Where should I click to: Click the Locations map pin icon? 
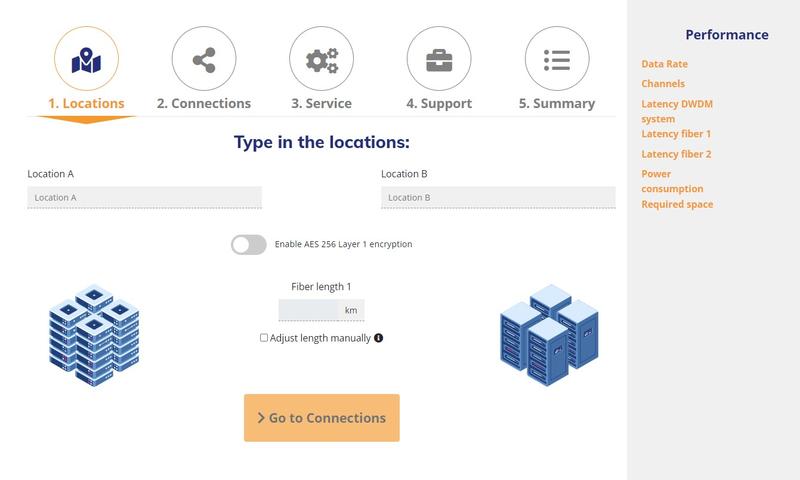pyautogui.click(x=86, y=60)
